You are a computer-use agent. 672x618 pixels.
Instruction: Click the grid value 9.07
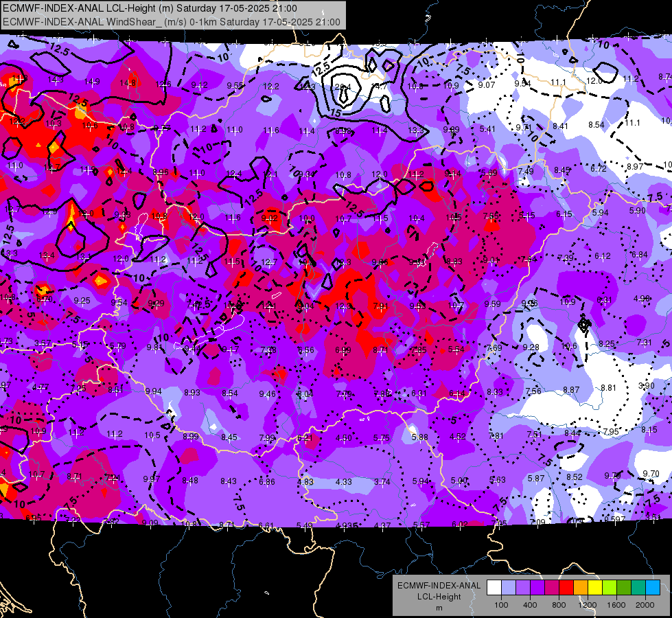pyautogui.click(x=487, y=85)
